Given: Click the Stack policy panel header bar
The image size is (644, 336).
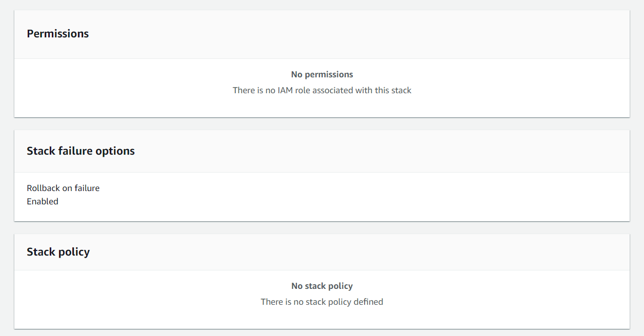Looking at the screenshot, I should tap(322, 252).
